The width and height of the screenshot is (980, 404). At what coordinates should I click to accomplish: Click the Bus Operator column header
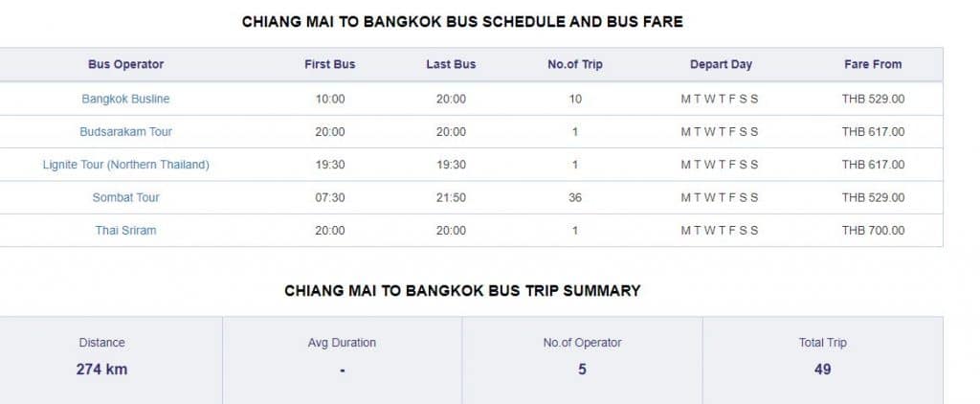[x=125, y=64]
